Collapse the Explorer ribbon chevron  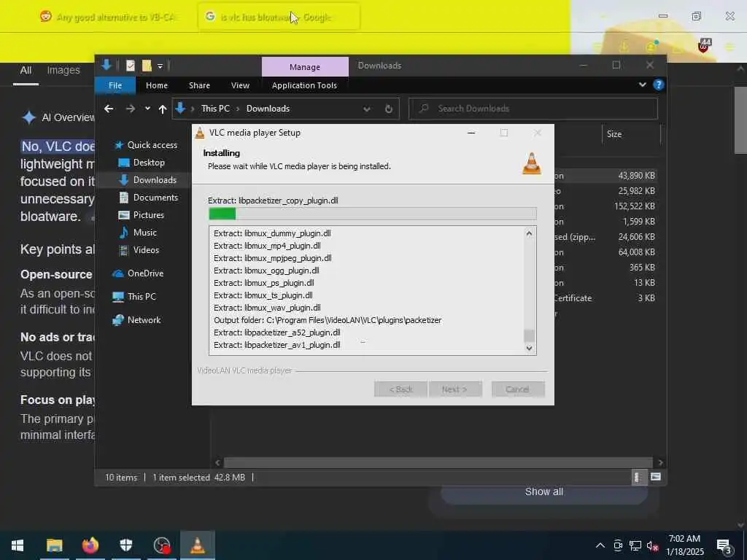click(x=642, y=85)
